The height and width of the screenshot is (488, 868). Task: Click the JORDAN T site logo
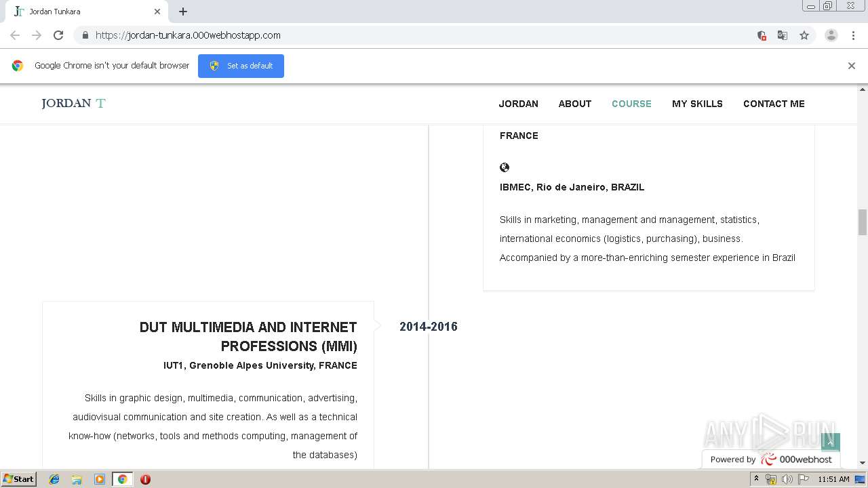click(73, 104)
